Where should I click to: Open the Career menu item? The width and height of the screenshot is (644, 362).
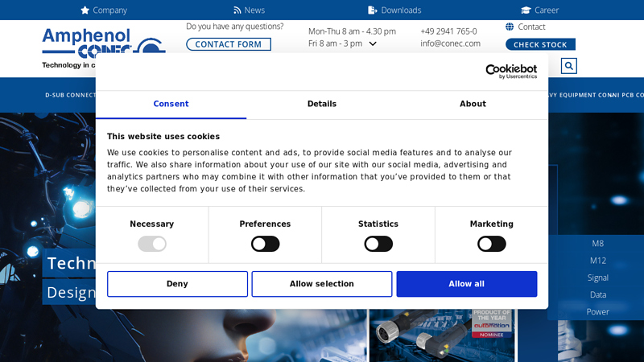[x=539, y=10]
